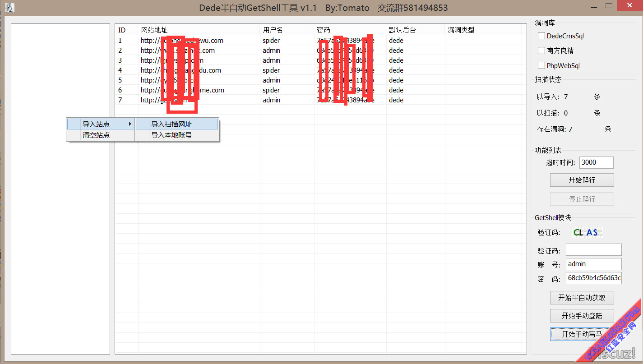Click the 以扫描: 0 status text

552,113
